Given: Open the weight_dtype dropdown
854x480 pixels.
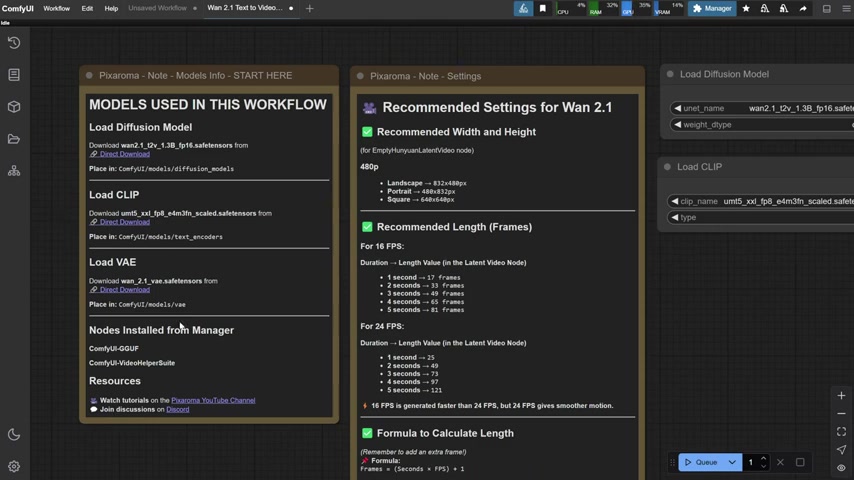Looking at the screenshot, I should (762, 125).
